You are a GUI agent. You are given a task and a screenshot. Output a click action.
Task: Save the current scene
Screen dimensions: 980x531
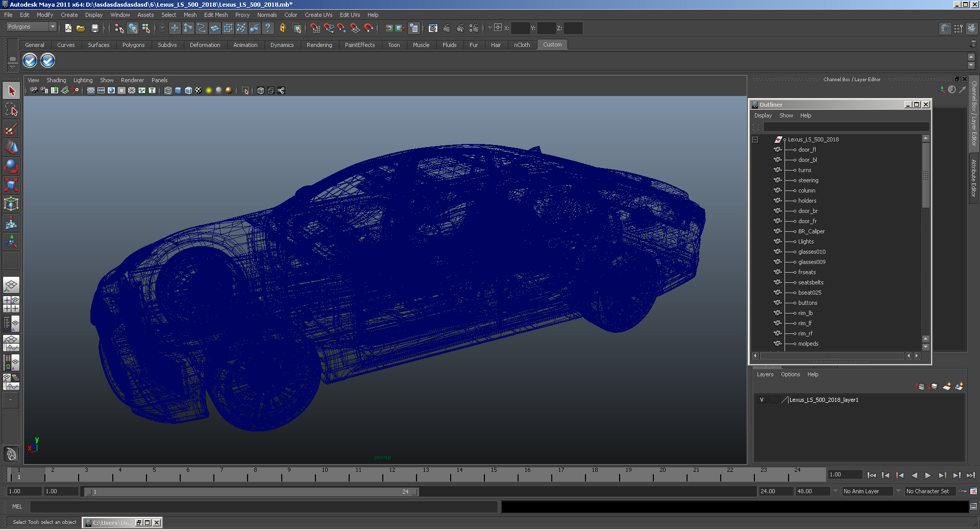pos(94,29)
